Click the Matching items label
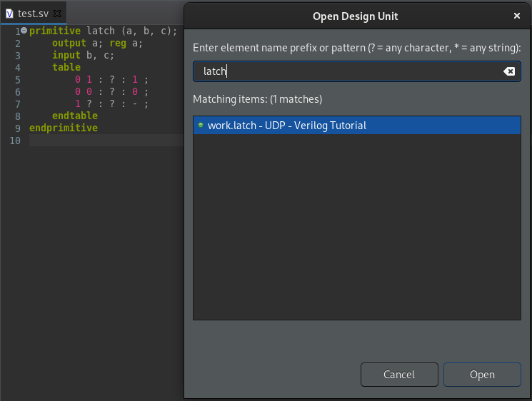This screenshot has height=401, width=532. pos(258,99)
